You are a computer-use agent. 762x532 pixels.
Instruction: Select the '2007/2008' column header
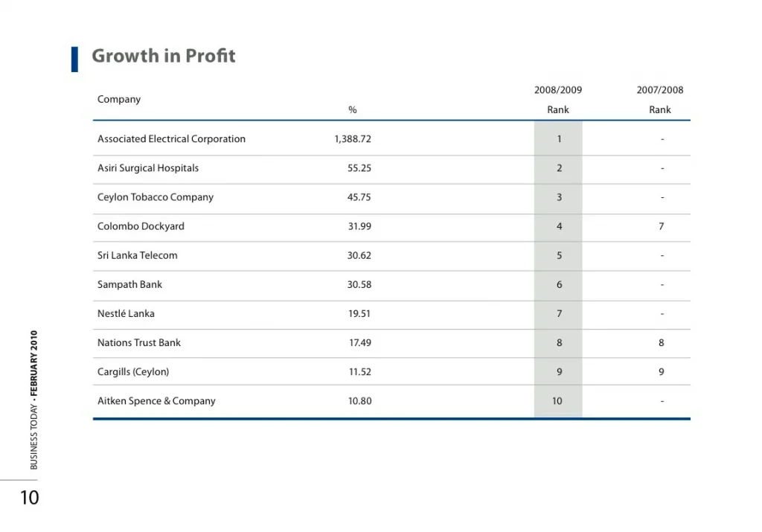659,90
